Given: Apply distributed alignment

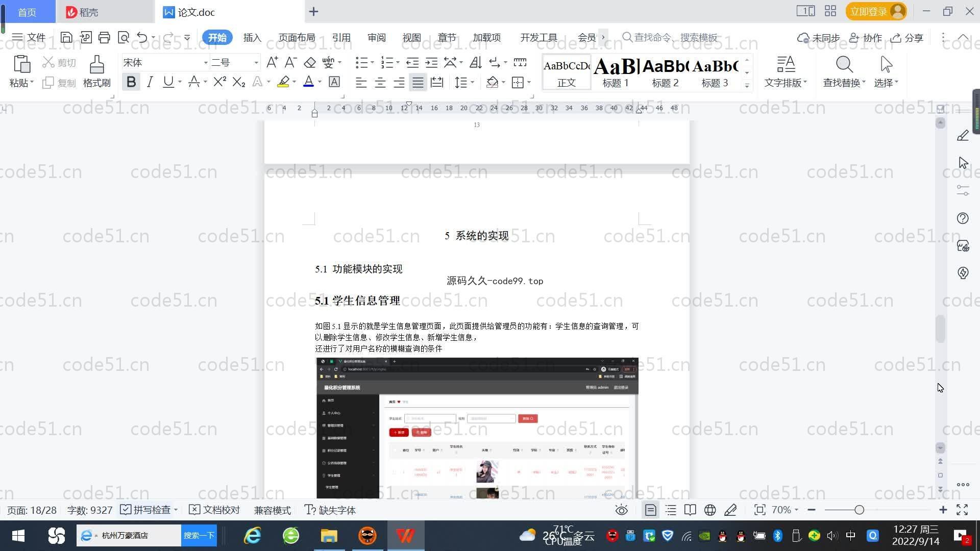Looking at the screenshot, I should pyautogui.click(x=437, y=82).
